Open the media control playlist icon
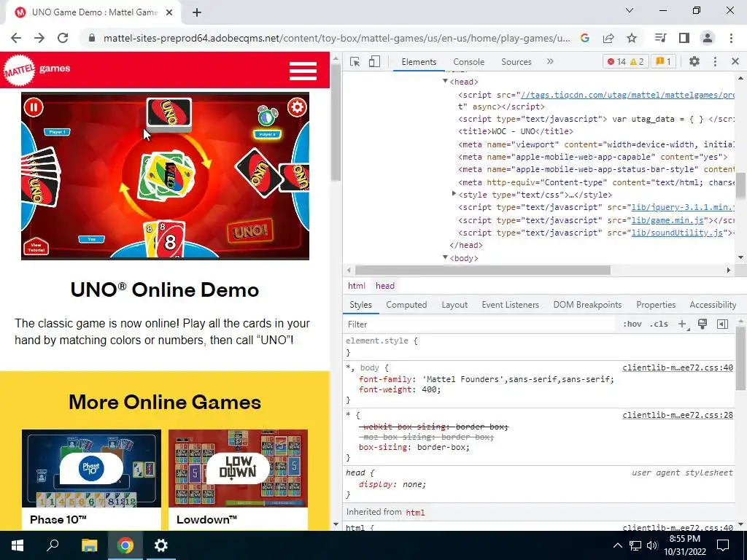 click(x=660, y=38)
